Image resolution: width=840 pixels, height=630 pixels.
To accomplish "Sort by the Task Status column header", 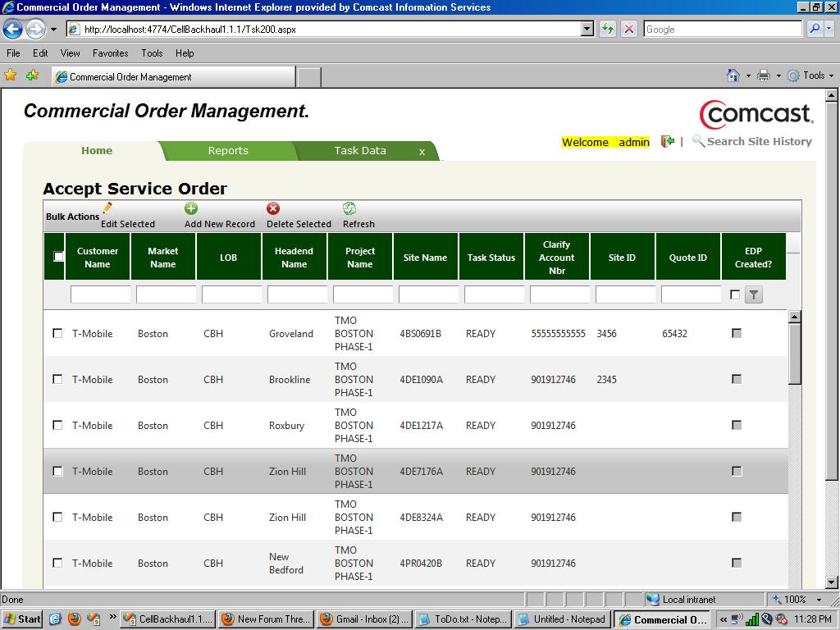I will pyautogui.click(x=491, y=257).
